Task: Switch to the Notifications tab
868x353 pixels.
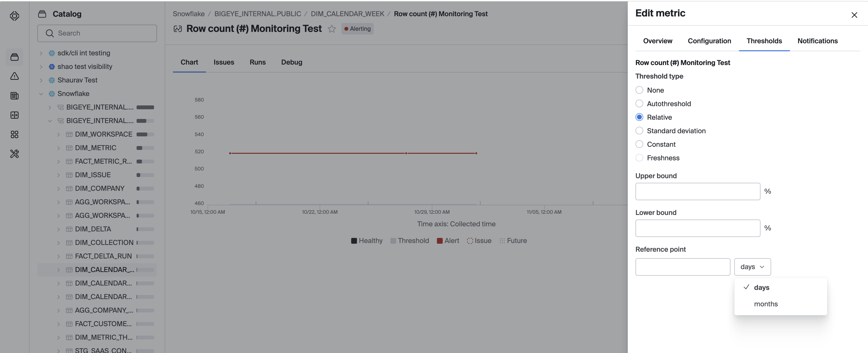Action: coord(817,41)
